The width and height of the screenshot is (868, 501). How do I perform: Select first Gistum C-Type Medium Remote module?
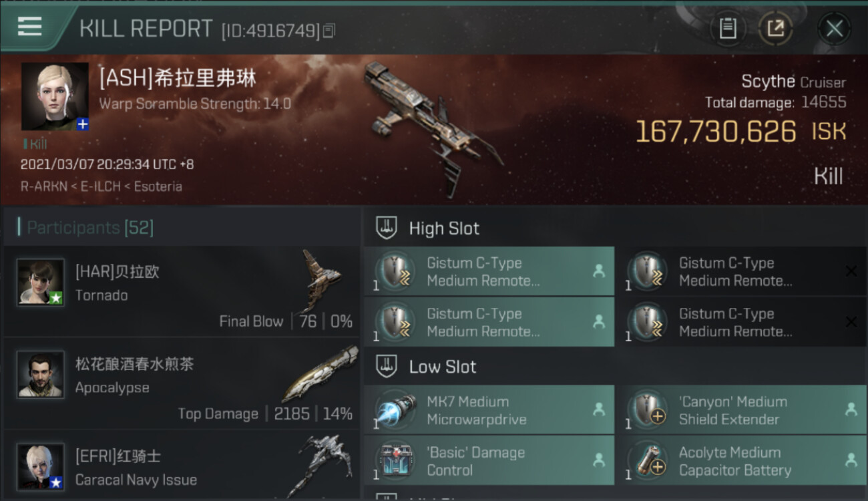pos(489,271)
